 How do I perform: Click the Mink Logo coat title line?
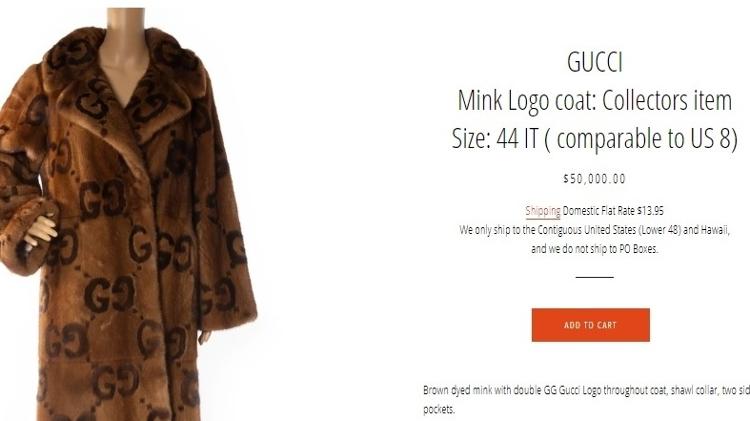click(595, 100)
